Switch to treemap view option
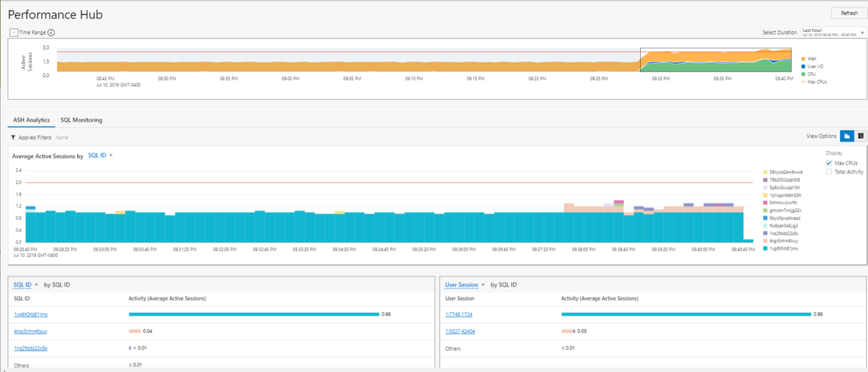868x372 pixels. (x=861, y=136)
